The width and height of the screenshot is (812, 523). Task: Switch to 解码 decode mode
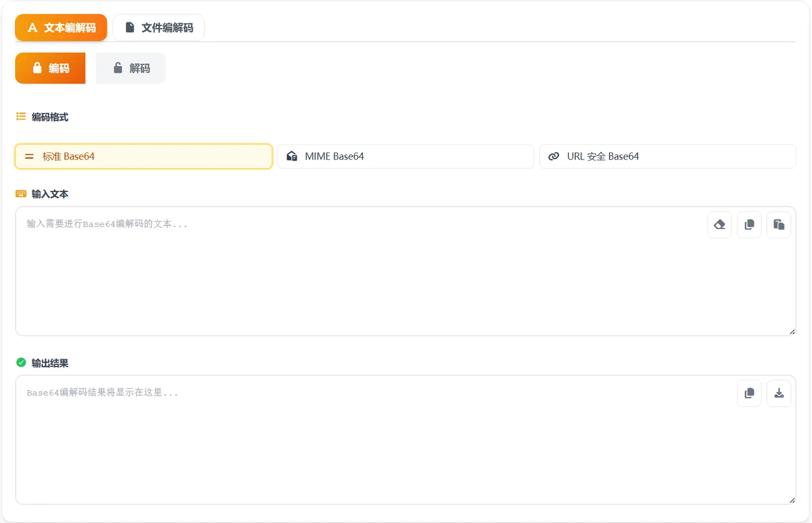130,68
